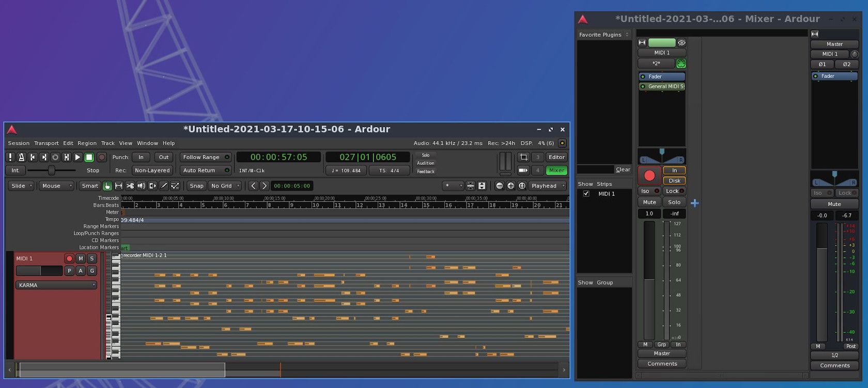Open the KARMA patch selector dropdown
This screenshot has height=388, width=868.
[x=56, y=285]
